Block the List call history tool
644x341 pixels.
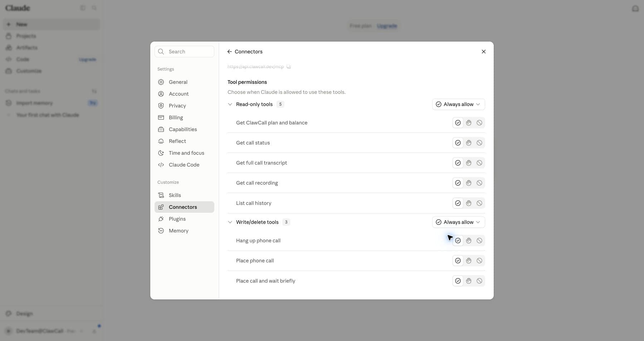tap(479, 203)
